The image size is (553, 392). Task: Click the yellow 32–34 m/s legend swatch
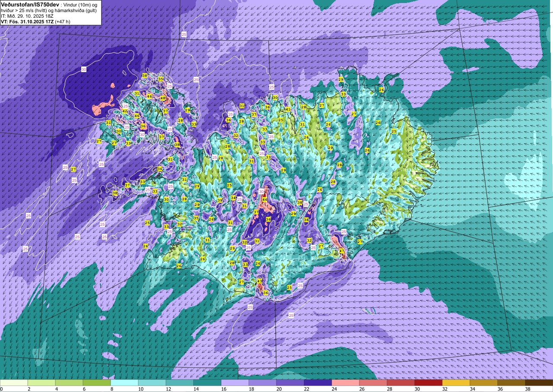(456, 383)
